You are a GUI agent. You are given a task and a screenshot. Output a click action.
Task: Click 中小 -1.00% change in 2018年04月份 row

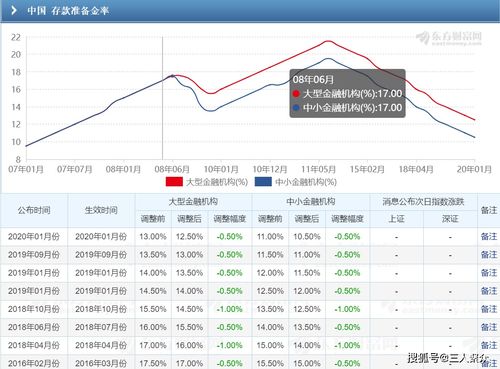(347, 345)
